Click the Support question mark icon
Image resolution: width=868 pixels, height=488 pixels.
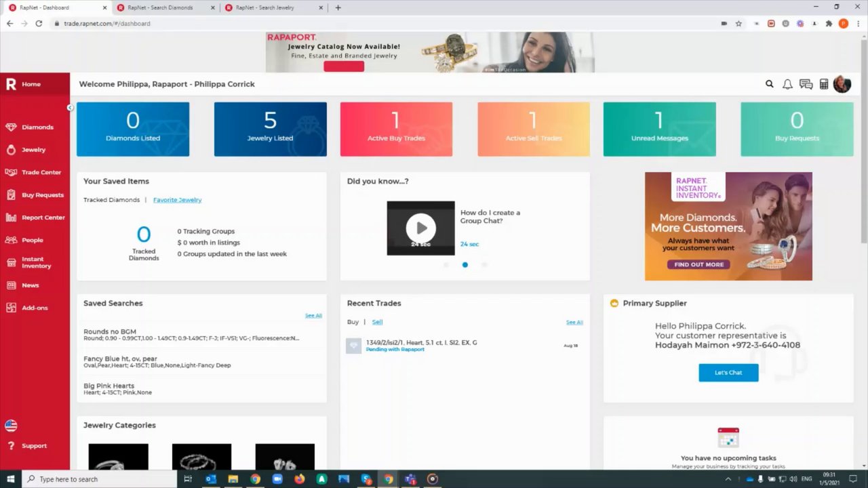[x=11, y=446]
